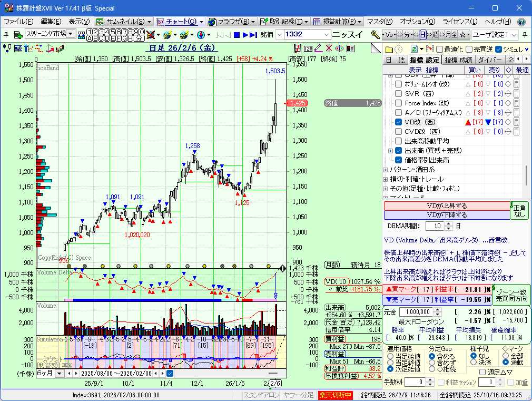Click the wrench settings icon
The width and height of the screenshot is (532, 401).
pos(375,35)
